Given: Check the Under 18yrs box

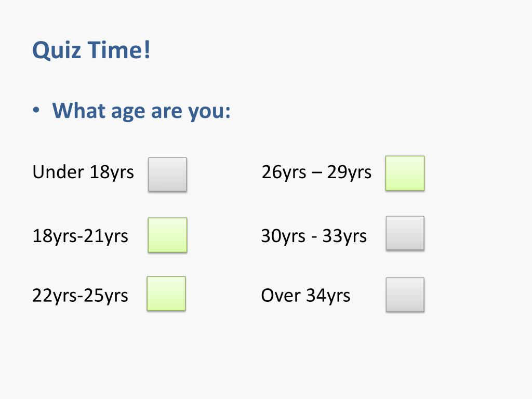Looking at the screenshot, I should (x=167, y=175).
